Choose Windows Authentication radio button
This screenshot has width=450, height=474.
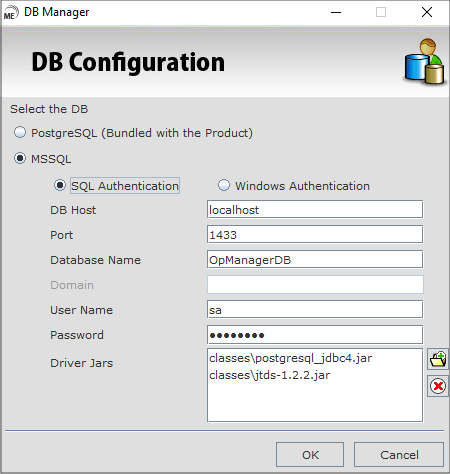coord(224,185)
